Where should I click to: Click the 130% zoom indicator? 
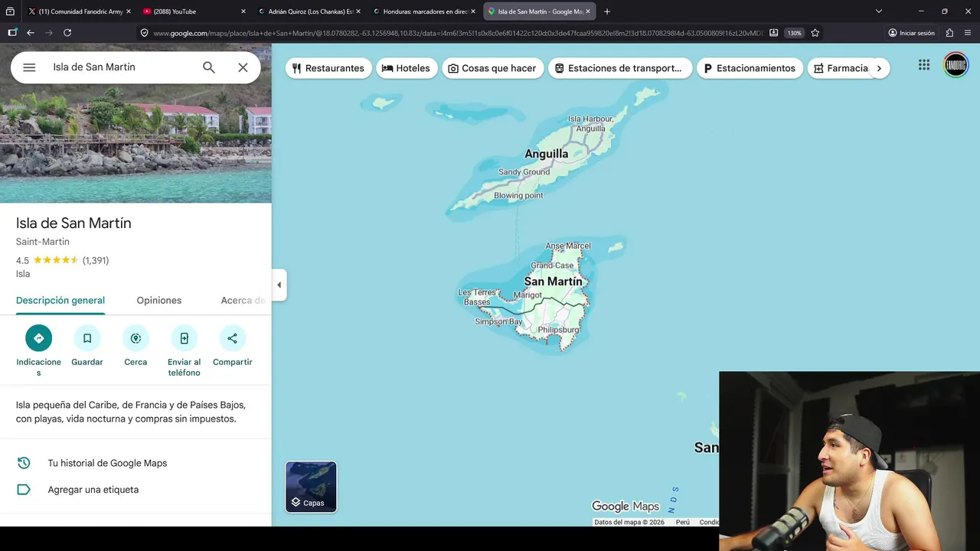[x=794, y=33]
